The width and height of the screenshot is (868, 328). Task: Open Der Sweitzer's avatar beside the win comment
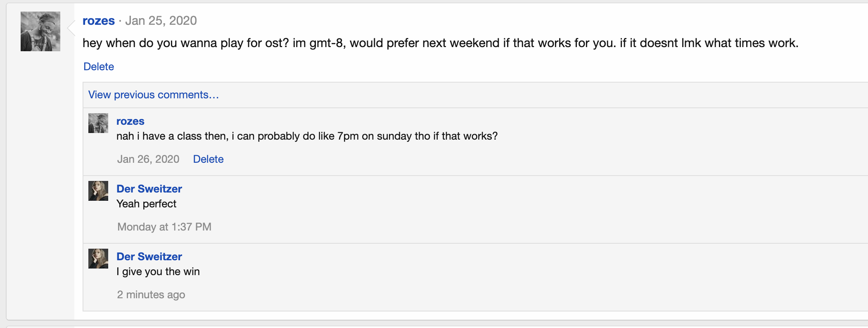pyautogui.click(x=98, y=259)
